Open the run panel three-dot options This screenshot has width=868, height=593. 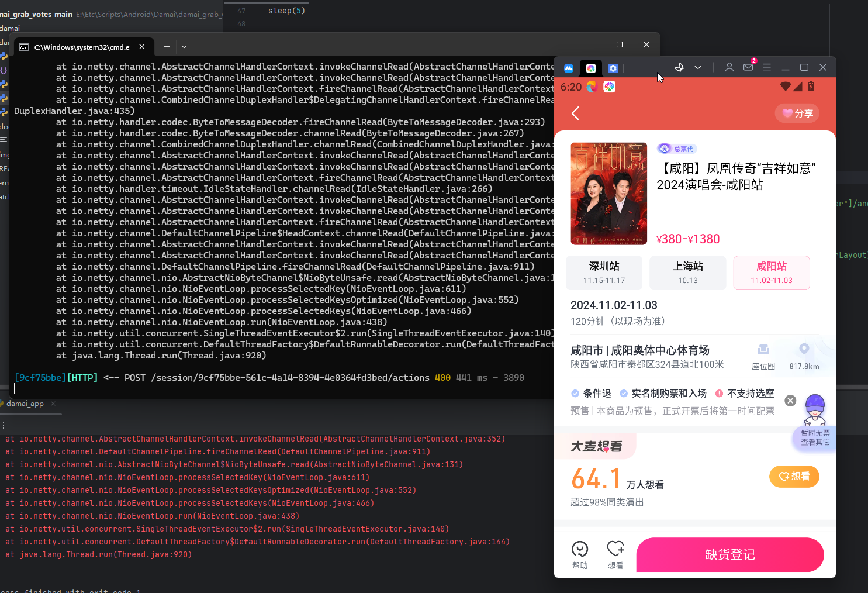(3, 425)
